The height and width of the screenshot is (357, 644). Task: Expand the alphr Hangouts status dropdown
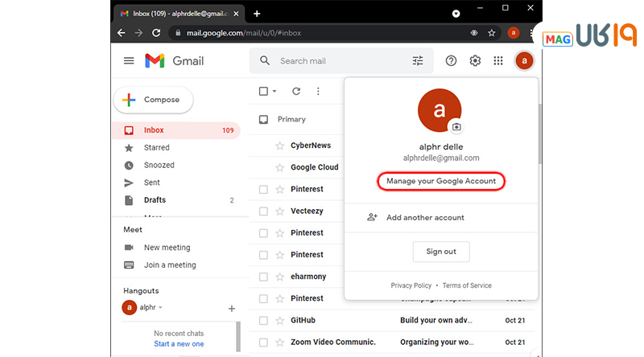tap(160, 307)
